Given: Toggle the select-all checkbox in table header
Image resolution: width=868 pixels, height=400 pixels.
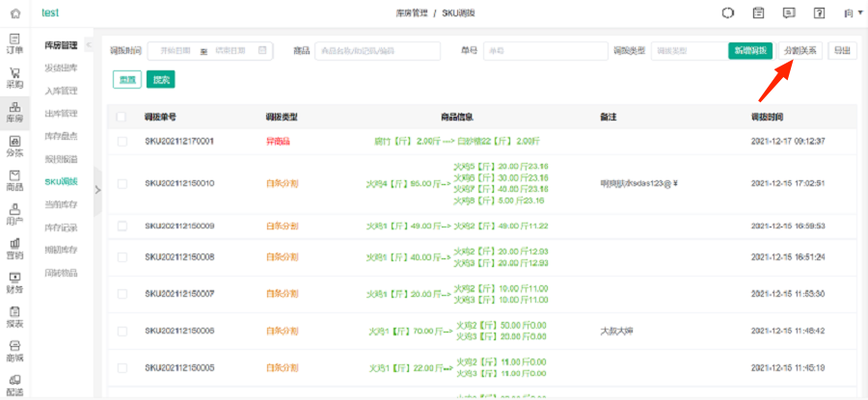Looking at the screenshot, I should click(122, 118).
